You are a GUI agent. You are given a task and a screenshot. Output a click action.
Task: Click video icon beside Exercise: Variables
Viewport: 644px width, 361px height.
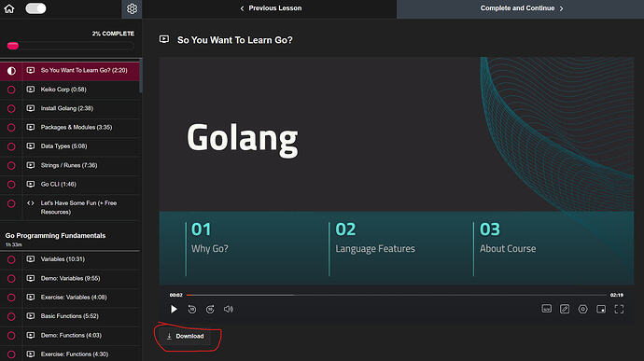click(31, 297)
